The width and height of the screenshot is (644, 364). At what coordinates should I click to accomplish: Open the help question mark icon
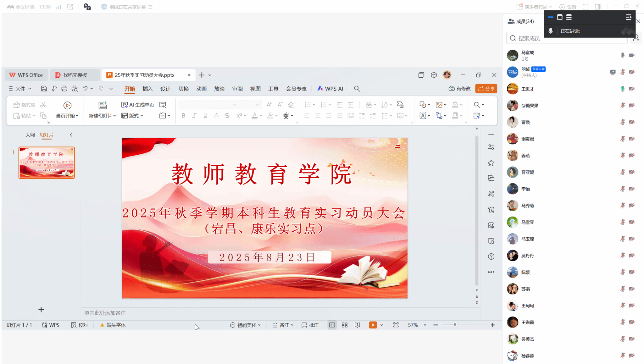coord(491,256)
